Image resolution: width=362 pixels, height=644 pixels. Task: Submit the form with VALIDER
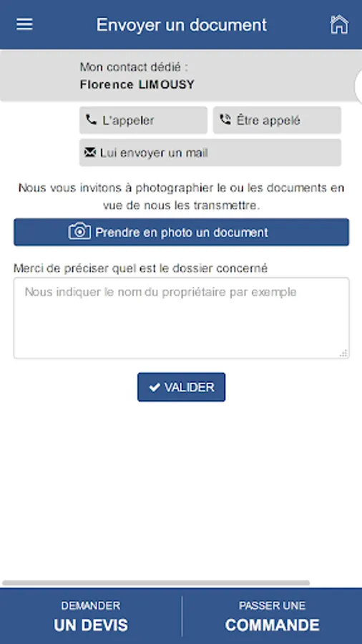click(x=182, y=387)
